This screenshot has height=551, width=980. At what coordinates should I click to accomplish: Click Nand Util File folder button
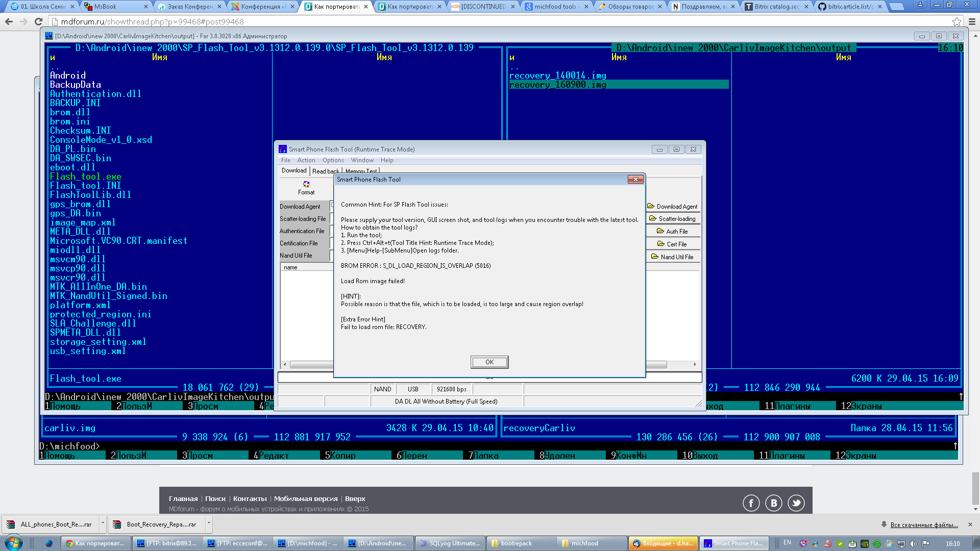tap(672, 257)
